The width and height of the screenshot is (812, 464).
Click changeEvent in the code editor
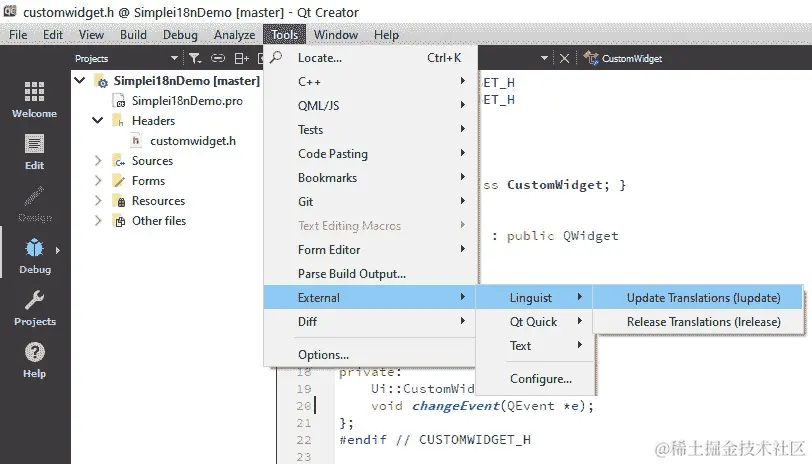(x=455, y=405)
